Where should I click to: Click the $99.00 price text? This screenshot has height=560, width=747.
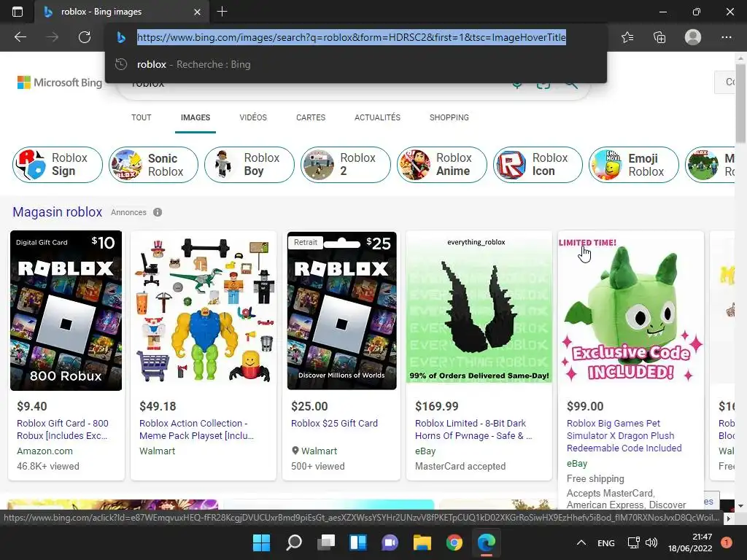click(585, 406)
